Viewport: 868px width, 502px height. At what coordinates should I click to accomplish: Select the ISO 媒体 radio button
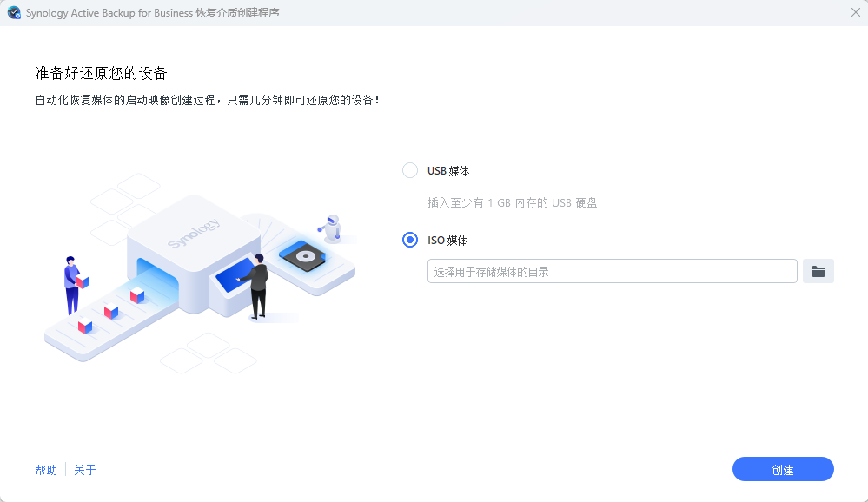click(x=410, y=241)
